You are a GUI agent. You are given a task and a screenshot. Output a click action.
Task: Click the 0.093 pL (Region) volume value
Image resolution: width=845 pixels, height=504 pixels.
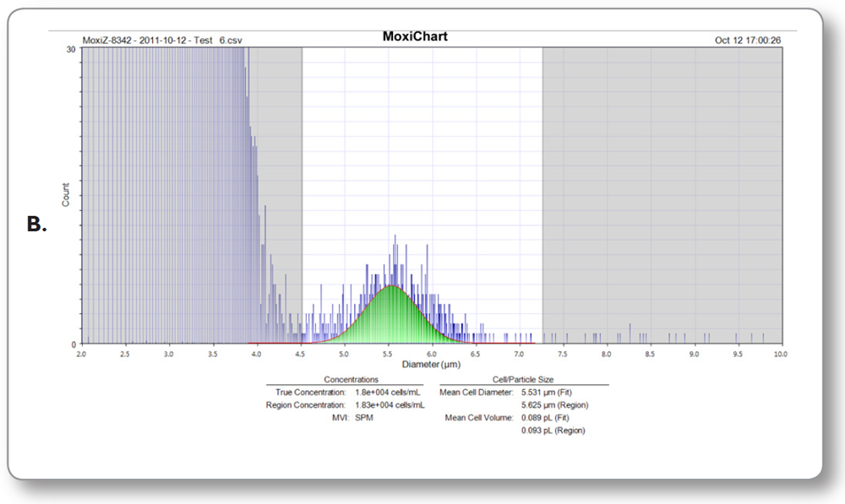pos(555,431)
